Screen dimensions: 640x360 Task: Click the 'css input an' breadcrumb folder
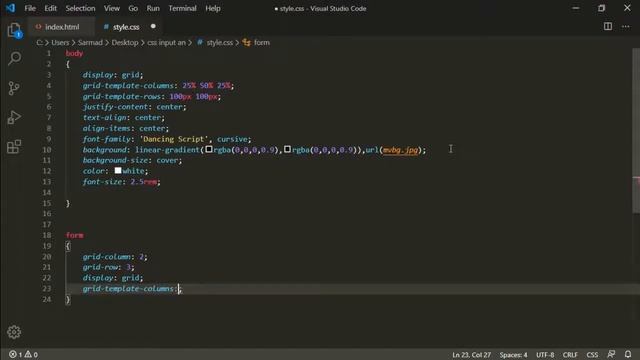[x=167, y=42]
